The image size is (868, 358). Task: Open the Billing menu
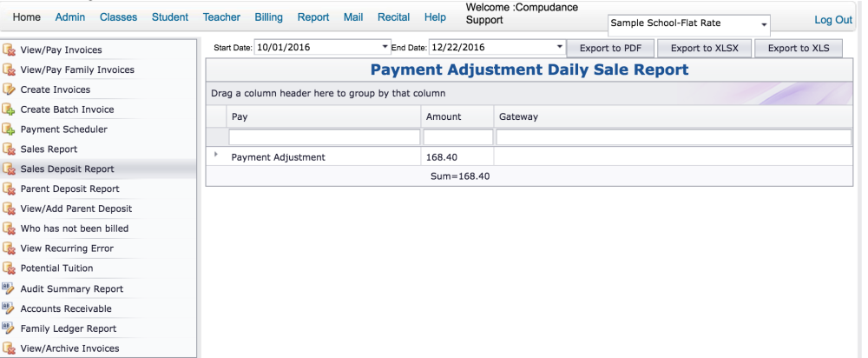[268, 17]
